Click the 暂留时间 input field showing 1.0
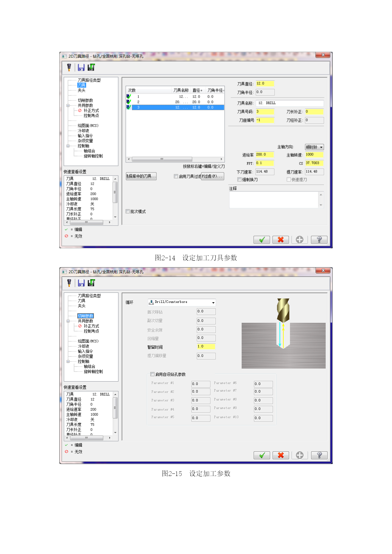The width and height of the screenshot is (392, 554). click(206, 346)
